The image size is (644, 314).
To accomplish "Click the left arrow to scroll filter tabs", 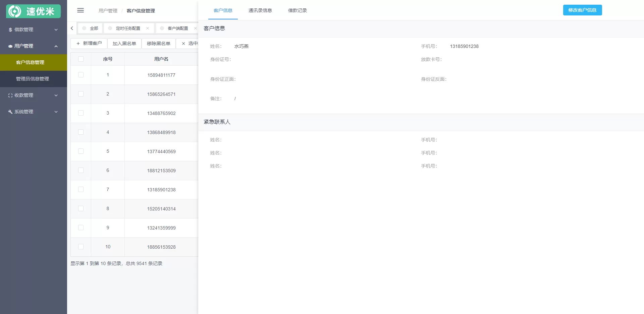I will [71, 28].
